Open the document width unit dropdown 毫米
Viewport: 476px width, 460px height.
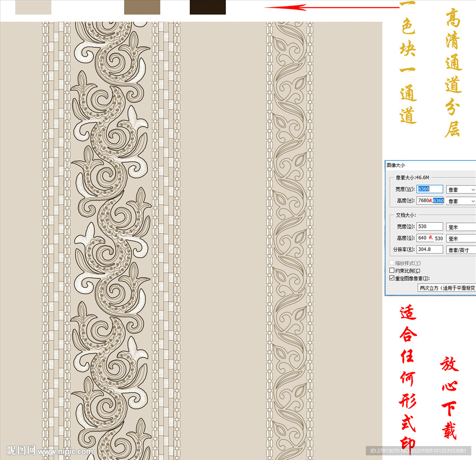point(461,227)
